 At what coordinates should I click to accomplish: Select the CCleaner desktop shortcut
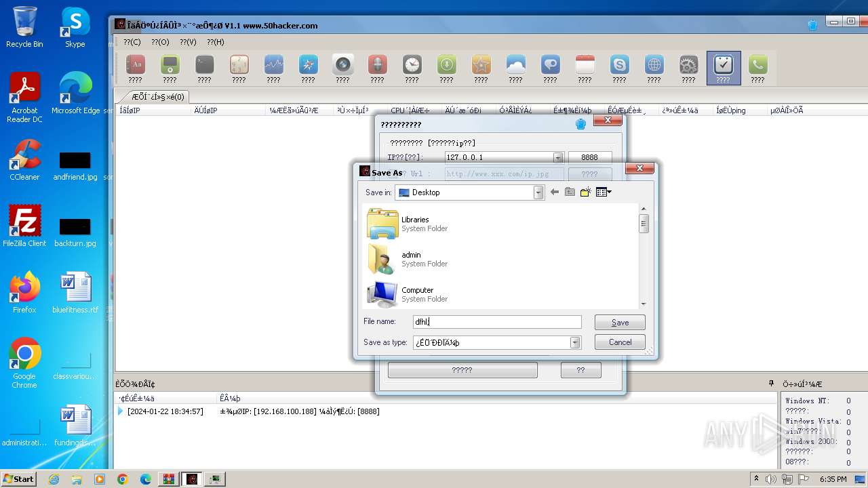coord(24,160)
